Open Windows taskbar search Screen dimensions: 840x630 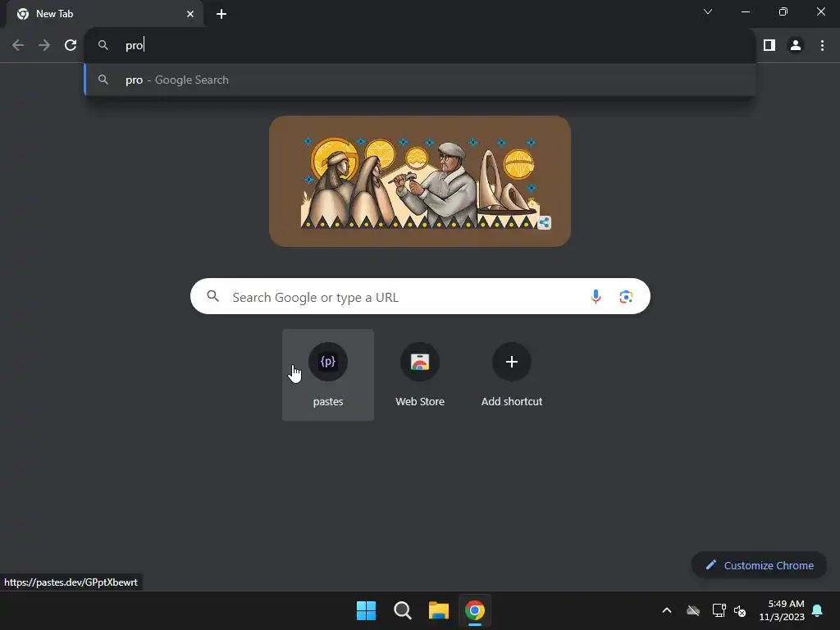tap(402, 610)
